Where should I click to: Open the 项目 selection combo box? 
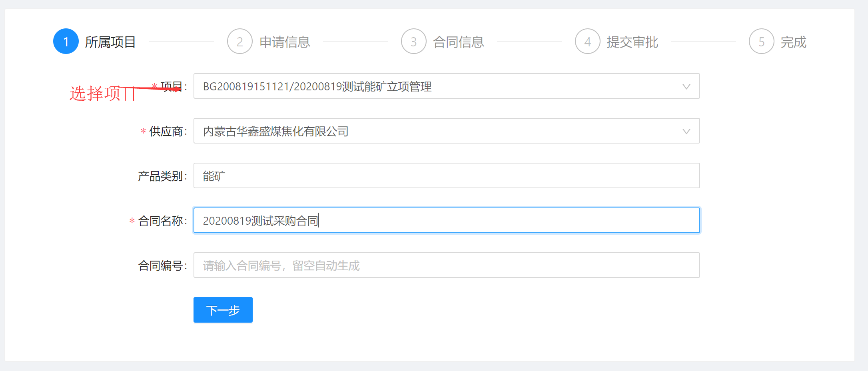click(447, 86)
